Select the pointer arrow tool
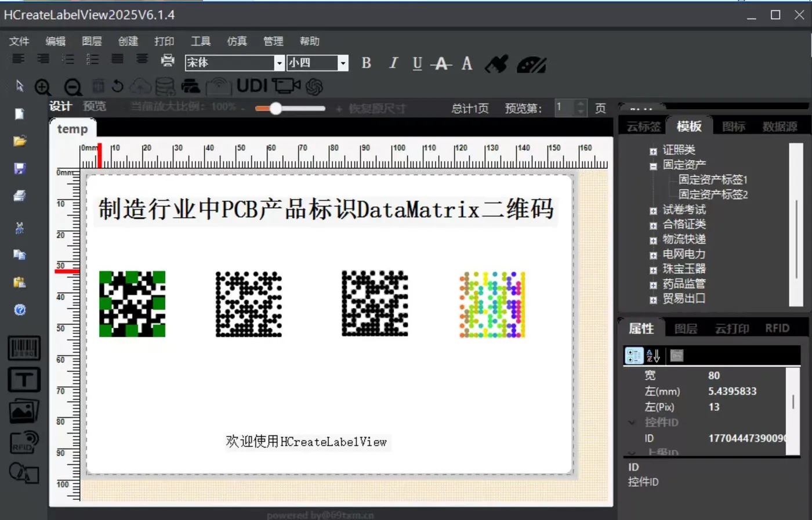This screenshot has height=520, width=812. pos(20,86)
